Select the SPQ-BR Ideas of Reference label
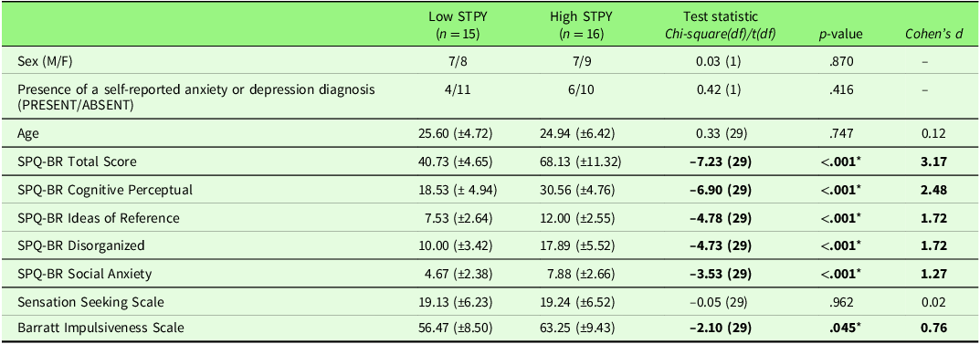This screenshot has width=980, height=344. 80,218
